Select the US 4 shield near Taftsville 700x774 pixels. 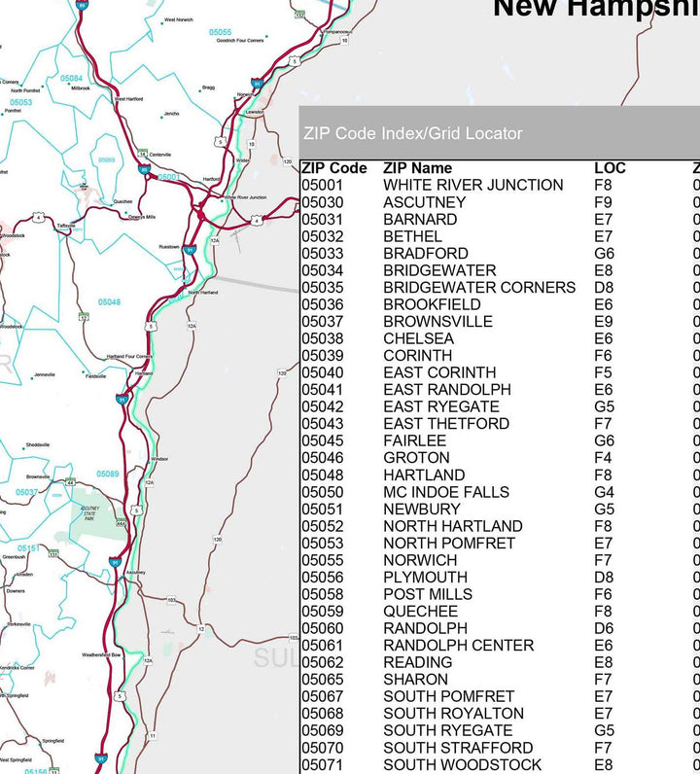39,216
